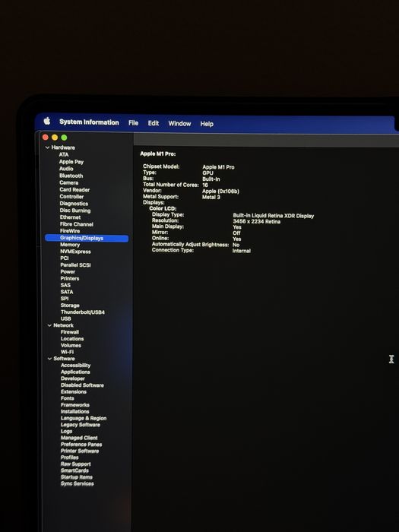Image resolution: width=399 pixels, height=532 pixels.
Task: Open the File menu
Action: pyautogui.click(x=133, y=123)
